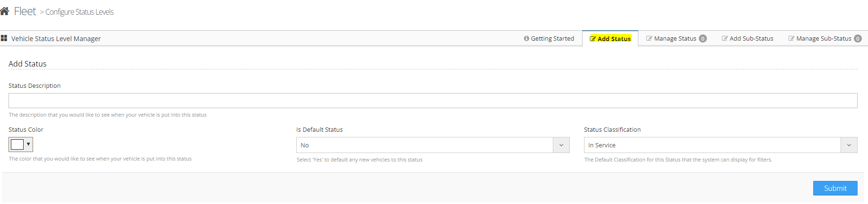Click the white Status Color swatch
Image resolution: width=868 pixels, height=204 pixels.
tap(17, 144)
